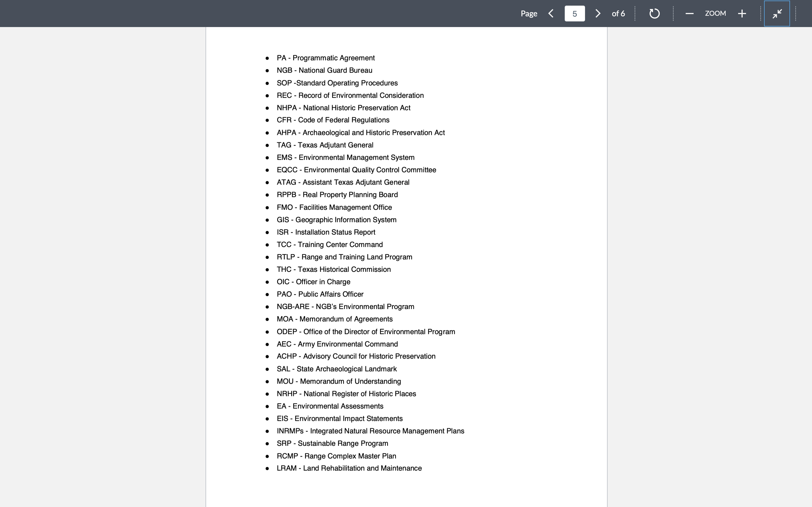Exit fullscreen viewing mode

tap(777, 14)
